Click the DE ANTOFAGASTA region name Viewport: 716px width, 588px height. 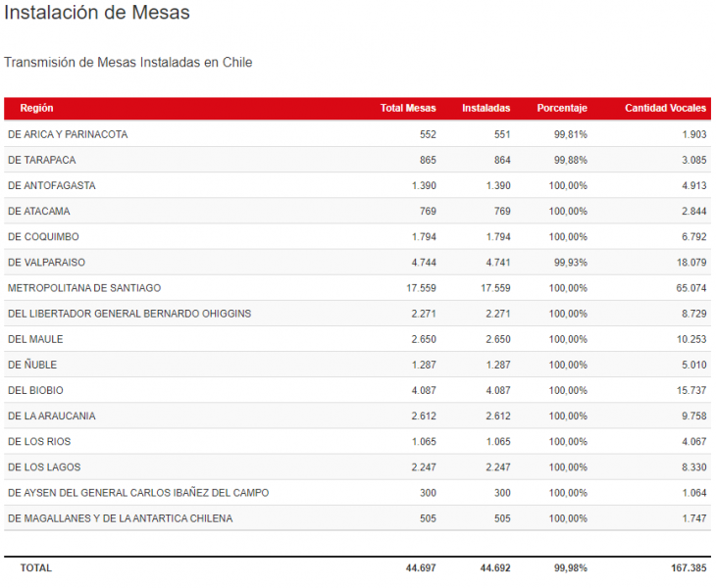coord(51,185)
